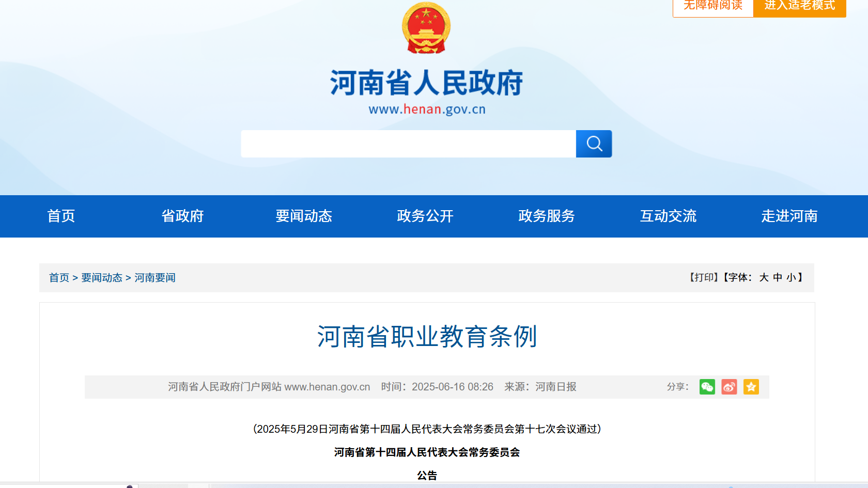Open the 省政府 navigation menu item
Image resolution: width=868 pixels, height=488 pixels.
tap(182, 216)
